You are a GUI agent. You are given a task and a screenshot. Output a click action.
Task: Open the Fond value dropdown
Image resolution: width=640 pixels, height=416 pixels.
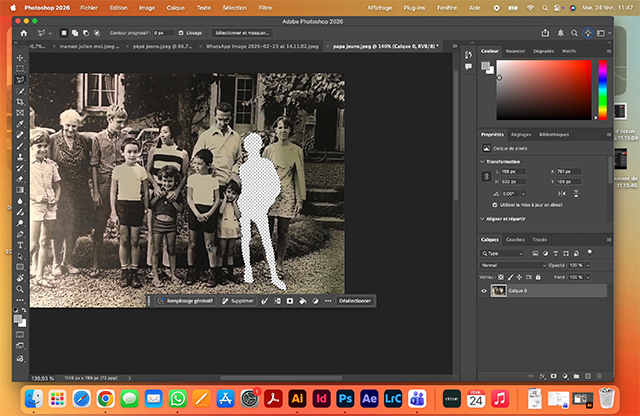[x=588, y=277]
